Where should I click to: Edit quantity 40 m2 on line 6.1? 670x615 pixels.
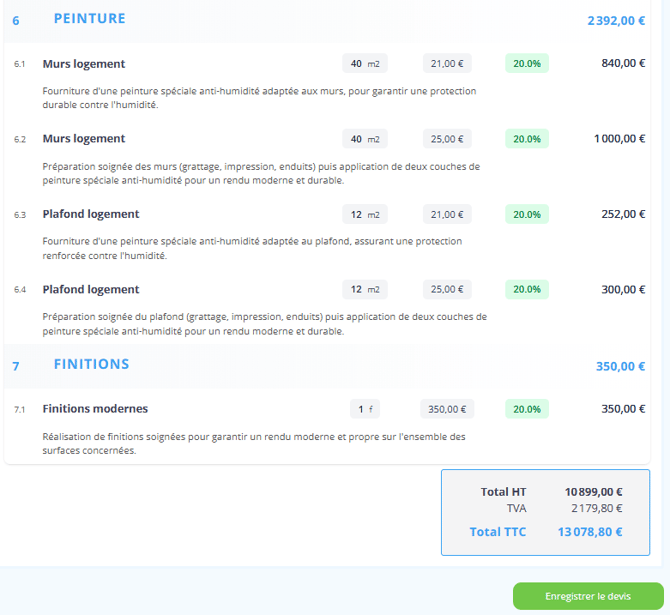coord(364,64)
